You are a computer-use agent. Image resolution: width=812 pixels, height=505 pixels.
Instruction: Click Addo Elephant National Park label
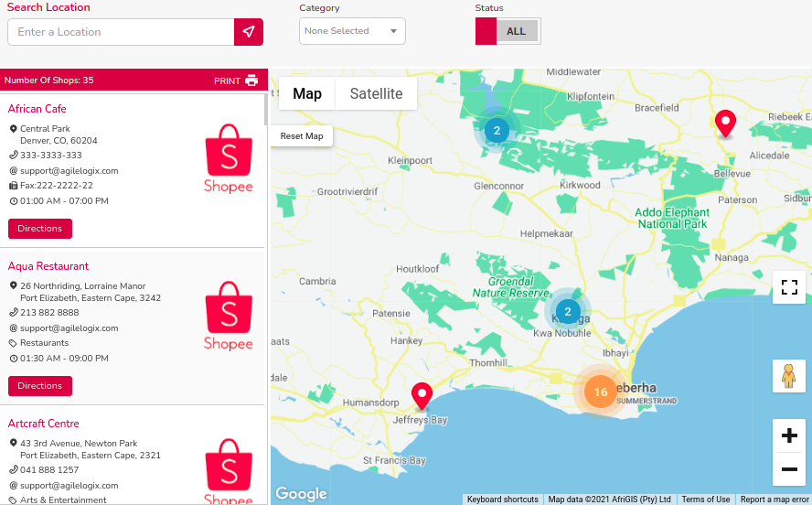[672, 218]
